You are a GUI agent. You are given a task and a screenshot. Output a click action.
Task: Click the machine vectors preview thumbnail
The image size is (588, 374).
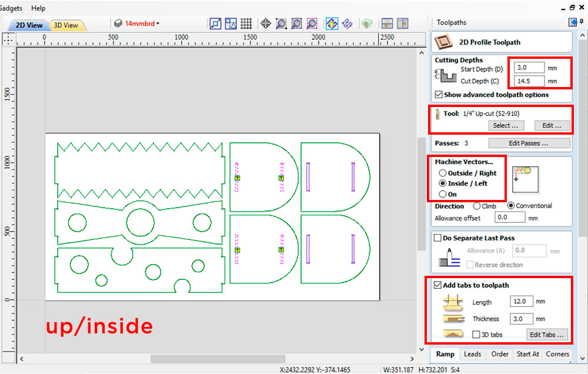click(x=525, y=180)
